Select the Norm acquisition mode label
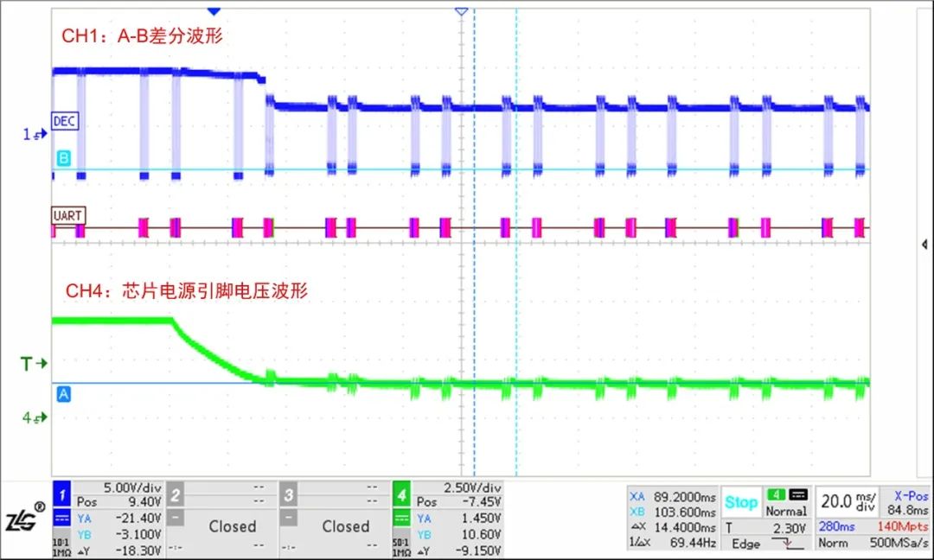This screenshot has width=934, height=560. tap(832, 544)
